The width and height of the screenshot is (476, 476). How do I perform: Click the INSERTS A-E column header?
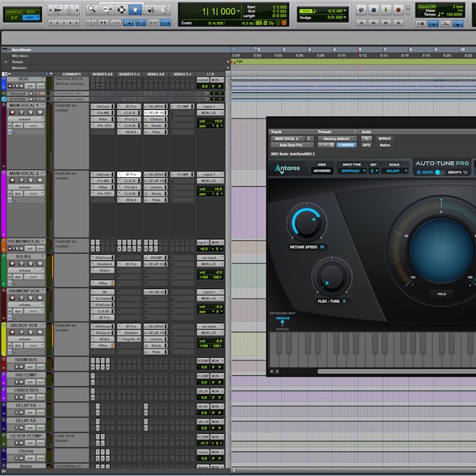pos(102,74)
